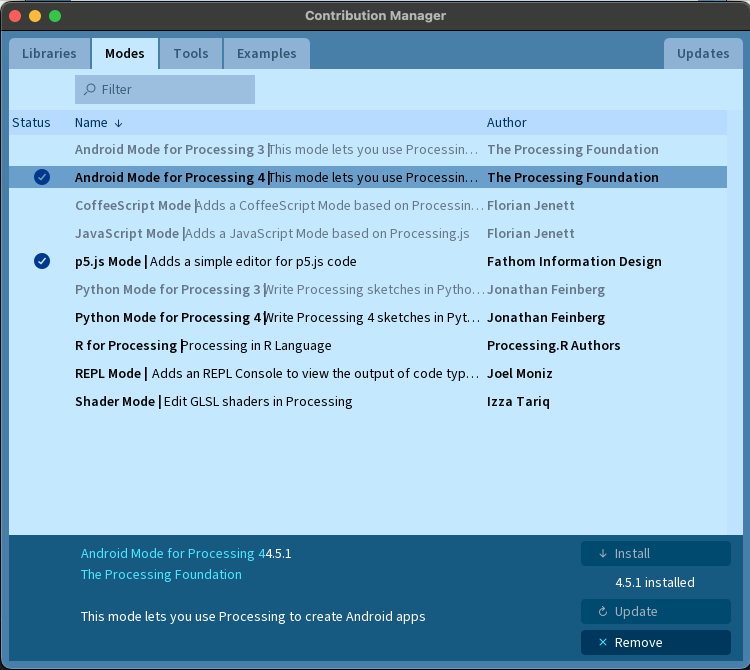Click author Joel Moniz
The image size is (750, 670).
[x=519, y=373]
